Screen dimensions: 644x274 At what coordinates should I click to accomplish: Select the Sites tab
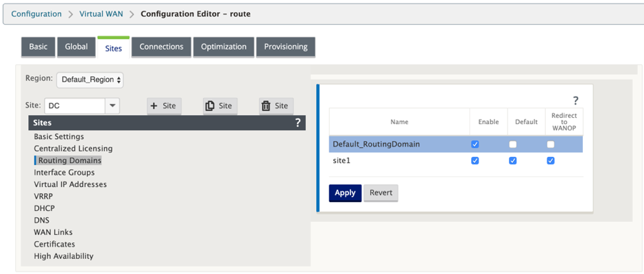click(113, 48)
